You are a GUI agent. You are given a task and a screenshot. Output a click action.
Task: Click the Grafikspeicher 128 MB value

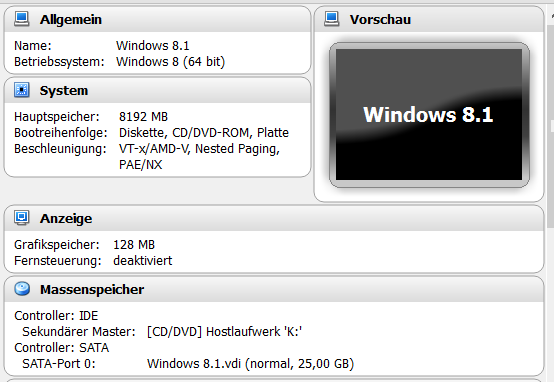click(134, 245)
